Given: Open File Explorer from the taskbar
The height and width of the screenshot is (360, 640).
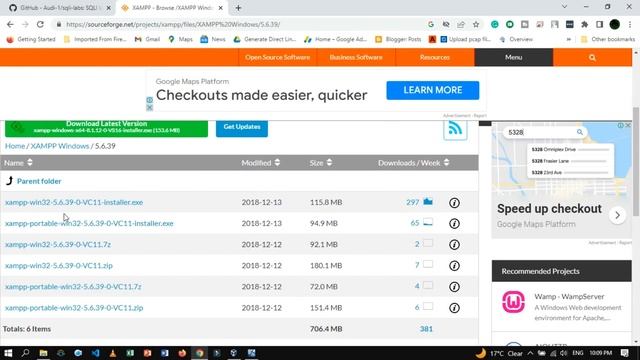Looking at the screenshot, I should pos(43,353).
